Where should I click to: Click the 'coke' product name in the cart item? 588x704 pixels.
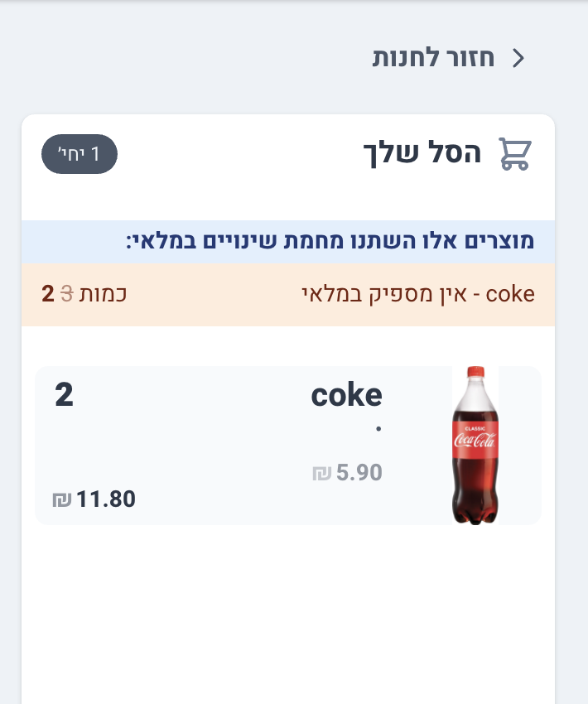click(346, 395)
